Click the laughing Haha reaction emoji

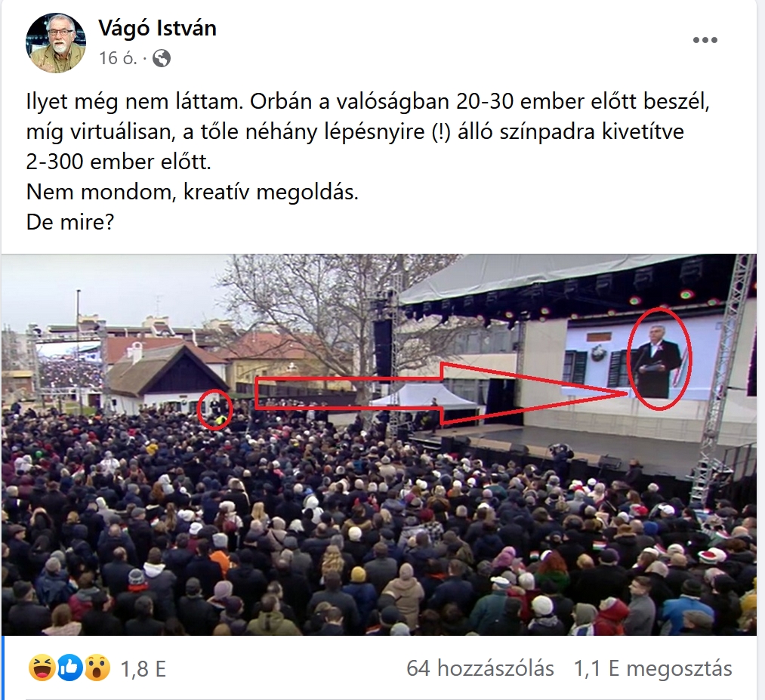(42, 668)
